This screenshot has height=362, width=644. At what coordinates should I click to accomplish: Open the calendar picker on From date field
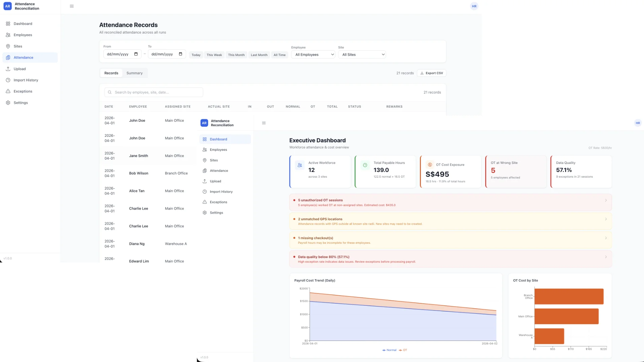136,54
